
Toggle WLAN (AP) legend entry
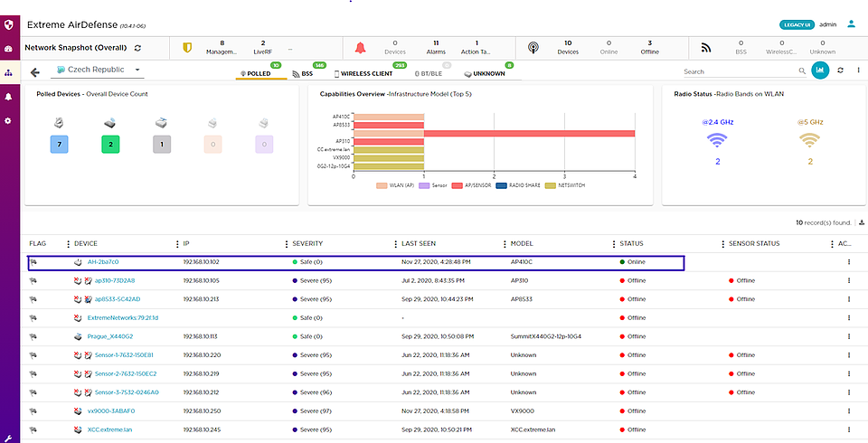click(x=395, y=185)
